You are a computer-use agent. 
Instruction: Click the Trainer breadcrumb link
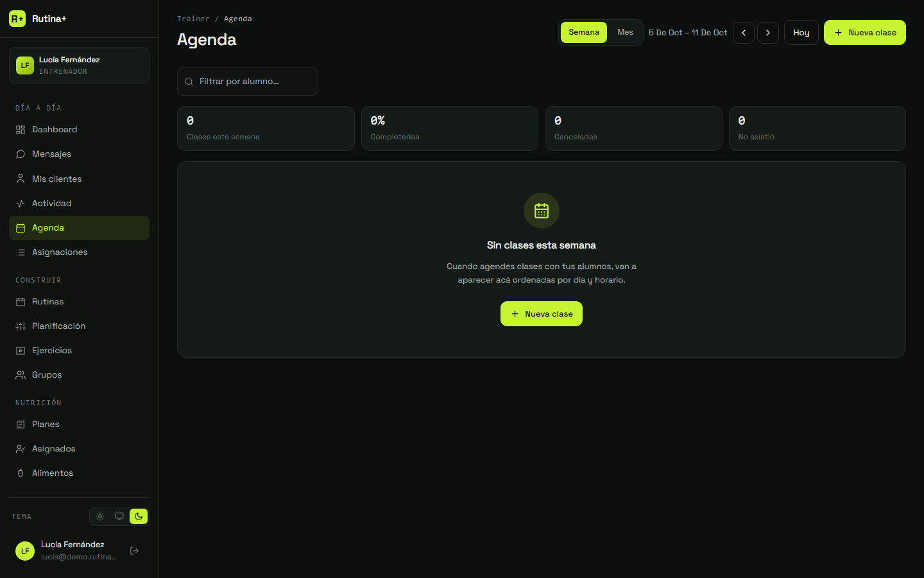click(193, 19)
